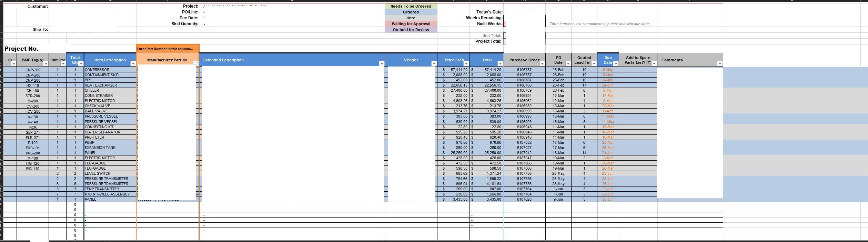Viewport: 868px width, 242px height.
Task: Select the 'CONTAINMENT SKID' cell
Action: [110, 75]
